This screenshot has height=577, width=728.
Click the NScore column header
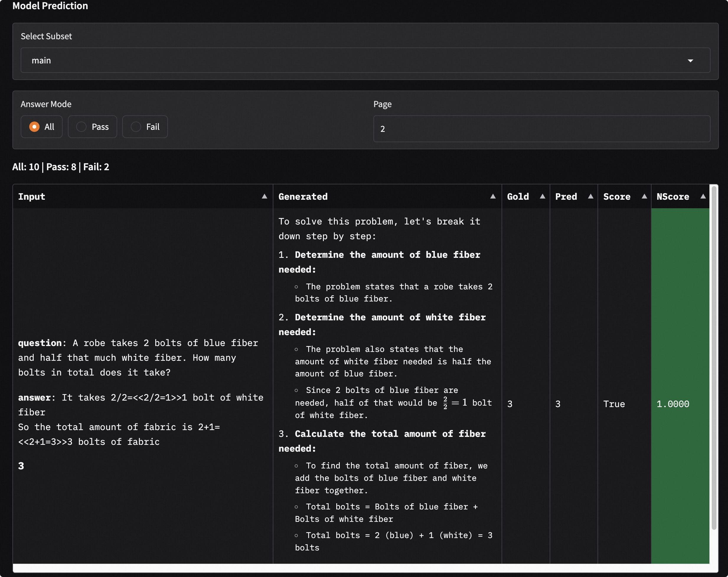click(672, 197)
